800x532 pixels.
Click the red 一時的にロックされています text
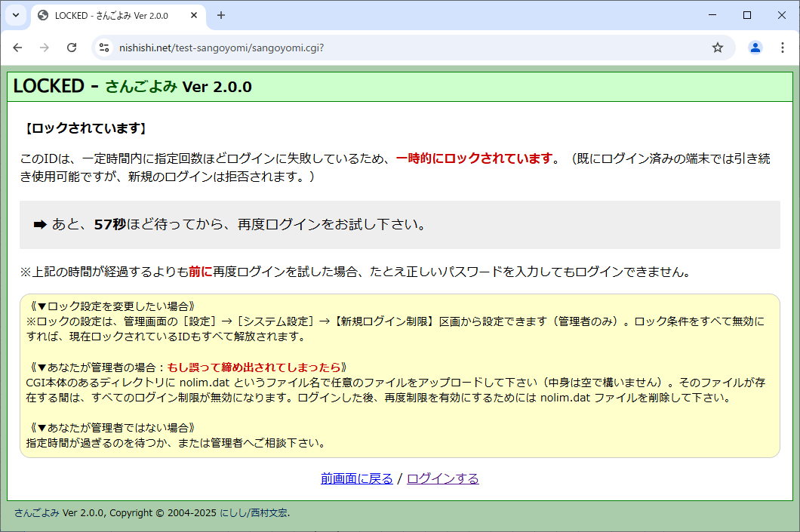(475, 158)
